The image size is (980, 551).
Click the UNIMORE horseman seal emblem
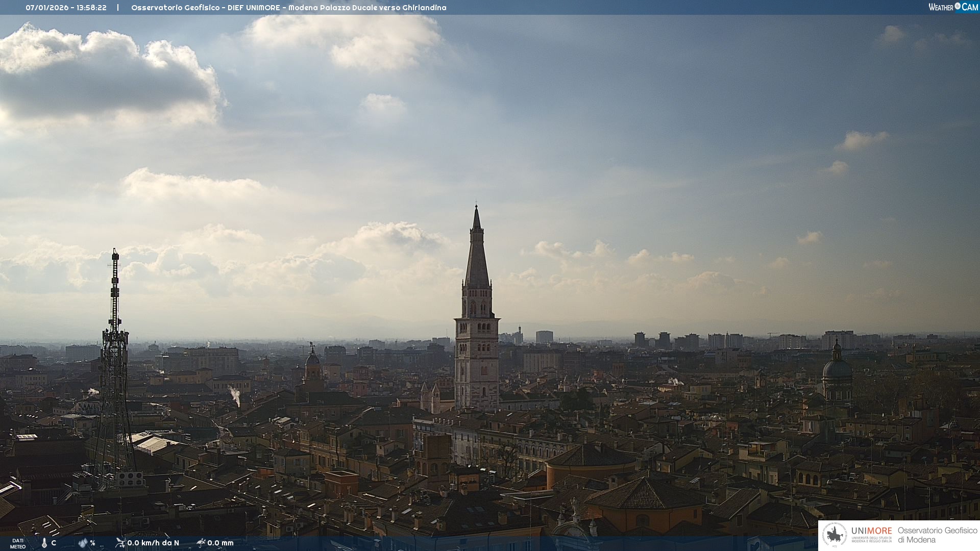point(835,535)
